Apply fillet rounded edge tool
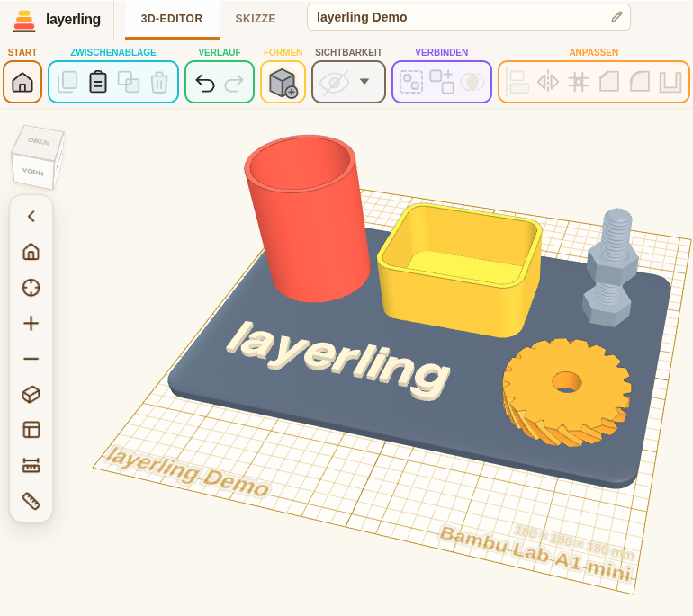Viewport: 693px width, 616px height. pyautogui.click(x=640, y=82)
